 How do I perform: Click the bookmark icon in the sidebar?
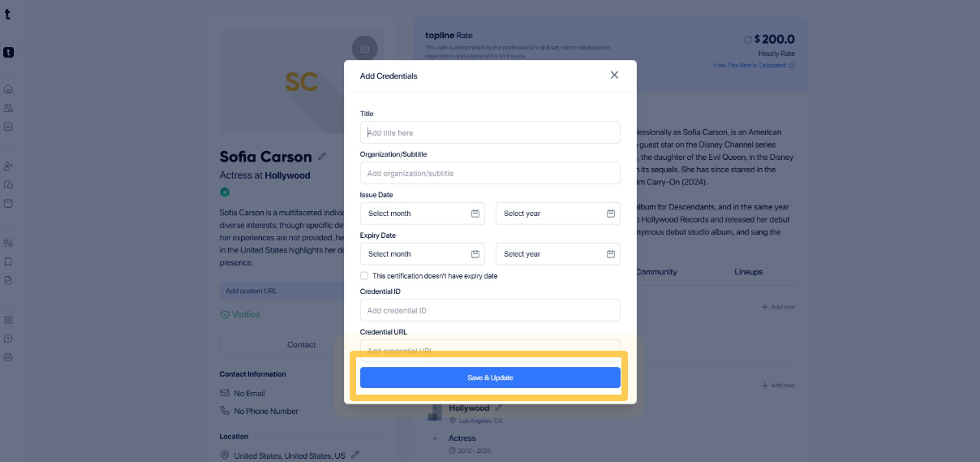[x=8, y=261]
